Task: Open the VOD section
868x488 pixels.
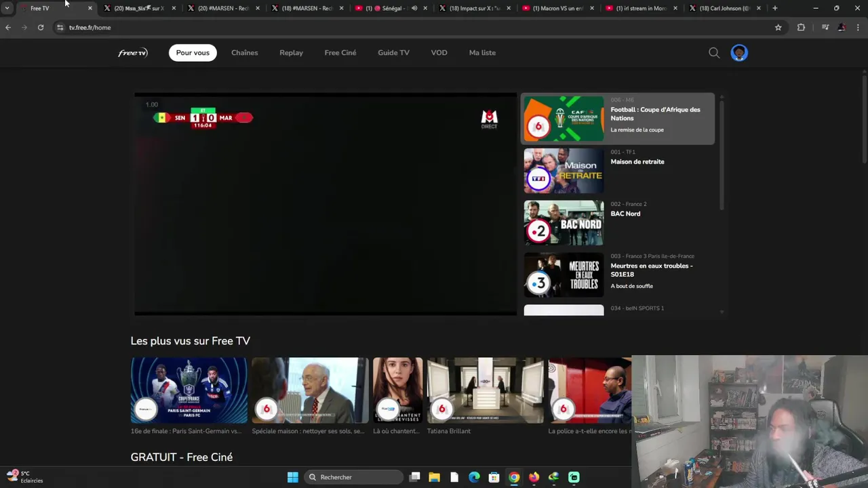Action: (439, 53)
